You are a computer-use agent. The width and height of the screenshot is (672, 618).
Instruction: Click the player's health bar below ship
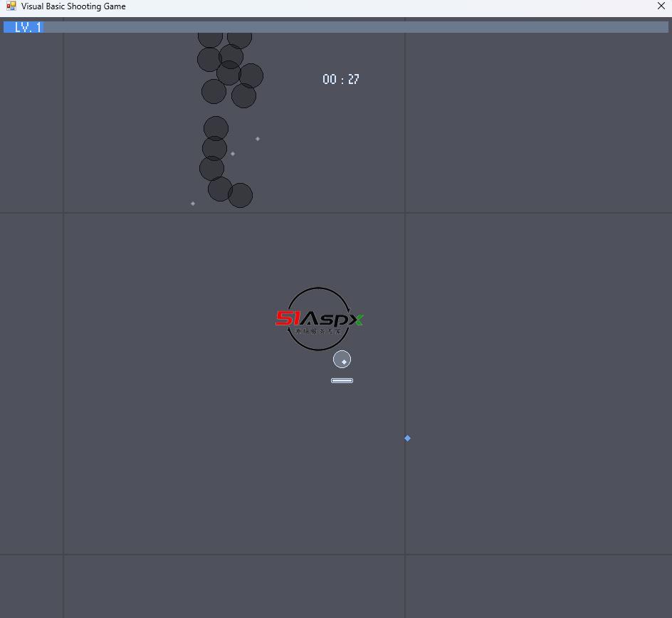[x=342, y=381]
